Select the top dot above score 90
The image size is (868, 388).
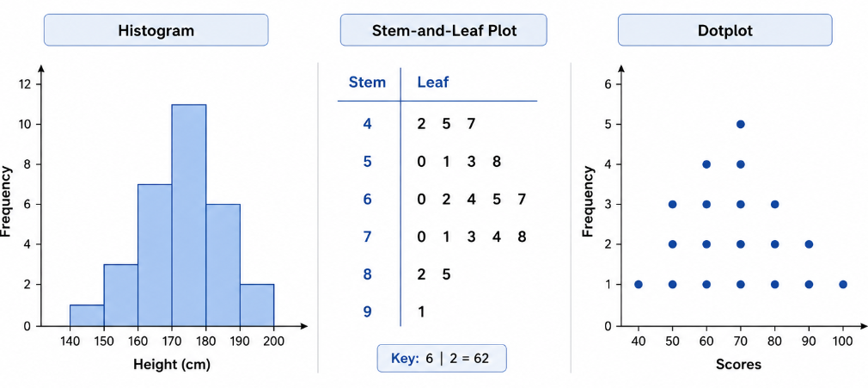(809, 244)
